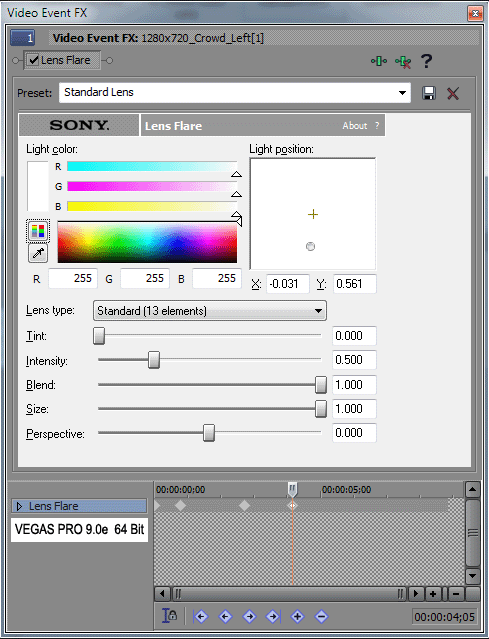Screen dimensions: 489x639
Task: Delete Keyframe with minus diamond button
Action: [x=322, y=617]
